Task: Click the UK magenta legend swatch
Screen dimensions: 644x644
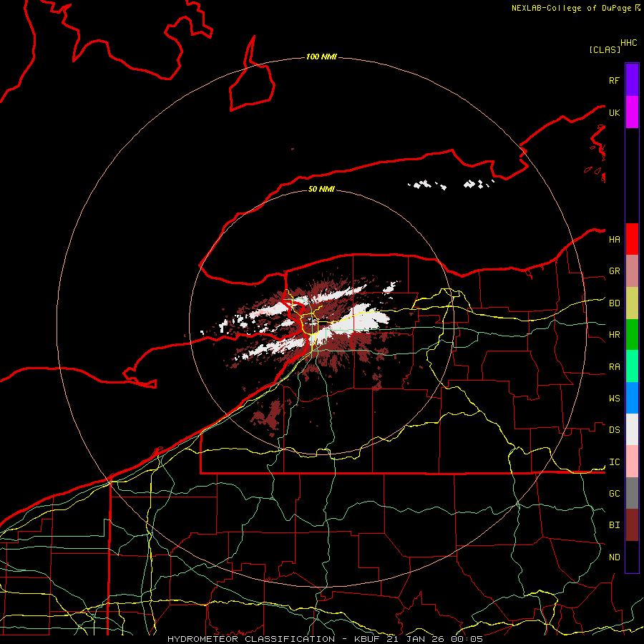Action: pos(632,112)
